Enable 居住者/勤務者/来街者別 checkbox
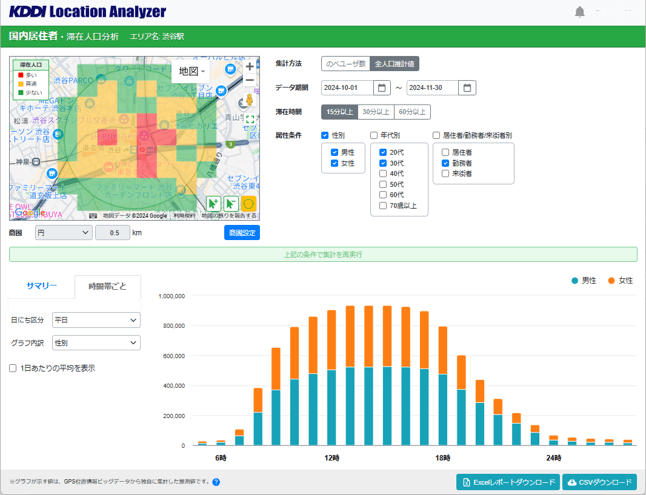The height and width of the screenshot is (495, 646). [436, 135]
